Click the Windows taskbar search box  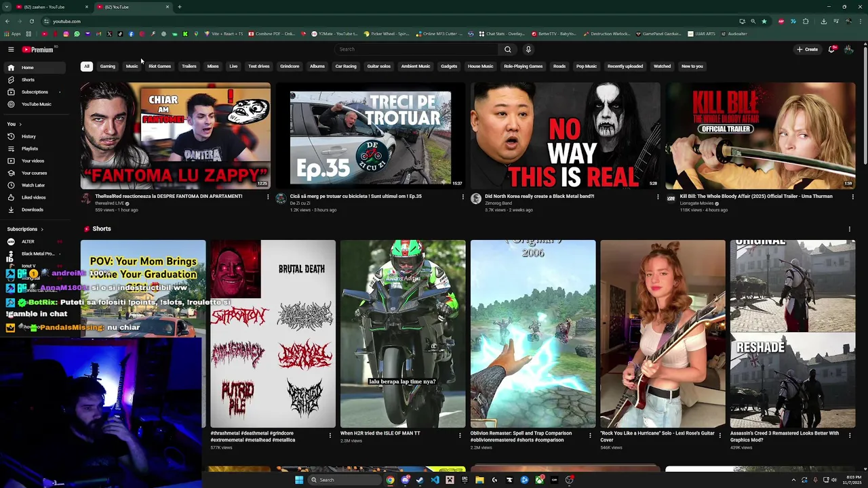(x=344, y=480)
